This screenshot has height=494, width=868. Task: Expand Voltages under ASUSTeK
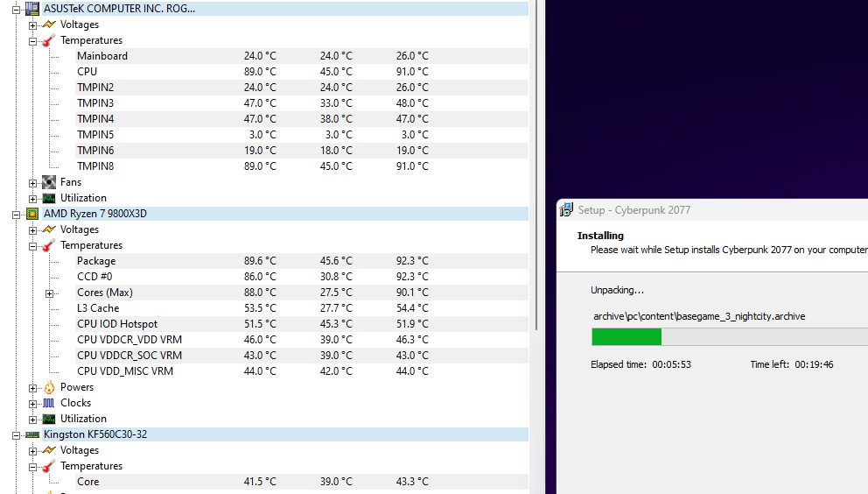[32, 25]
